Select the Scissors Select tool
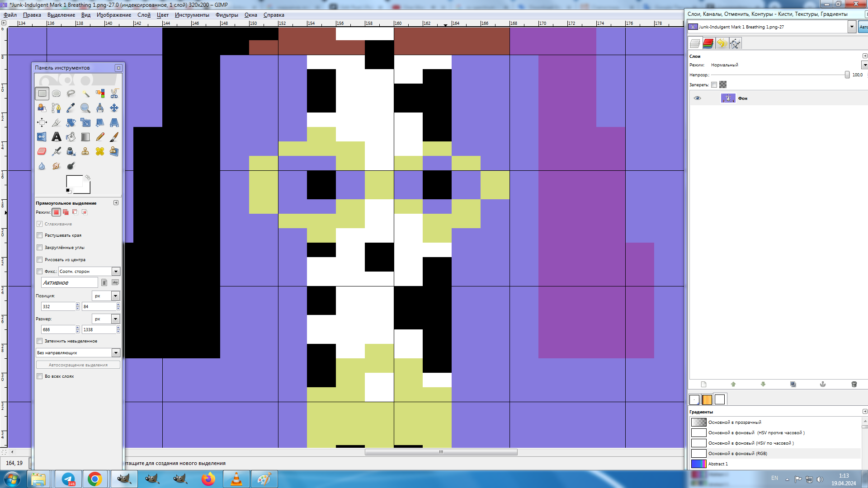Viewport: 868px width, 488px height. [114, 94]
